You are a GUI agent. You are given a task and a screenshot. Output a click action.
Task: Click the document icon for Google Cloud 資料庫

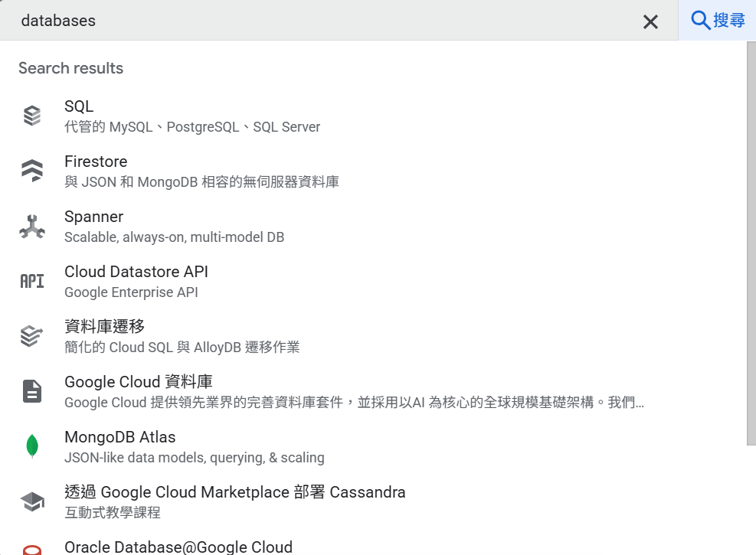pos(32,390)
